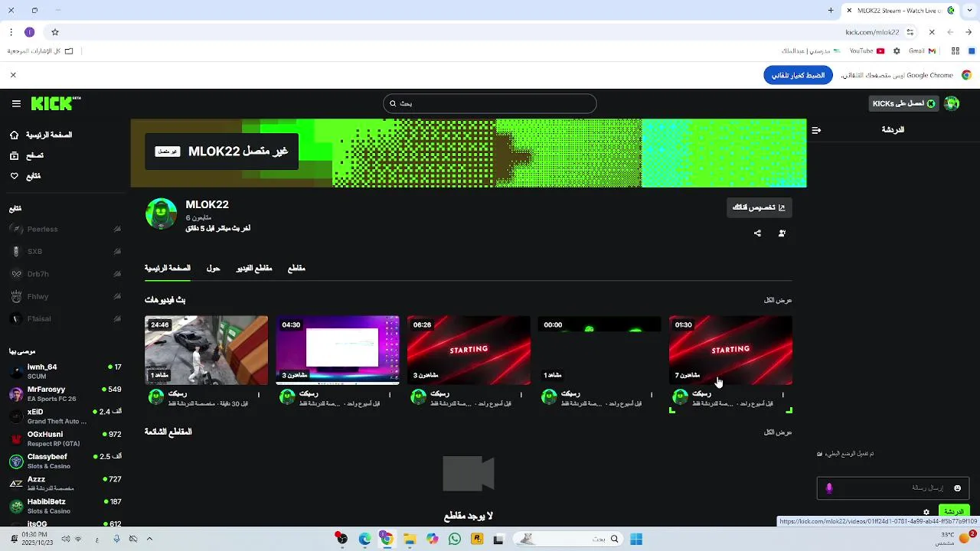980x551 pixels.
Task: Open Chrome profile avatar icon
Action: (29, 32)
